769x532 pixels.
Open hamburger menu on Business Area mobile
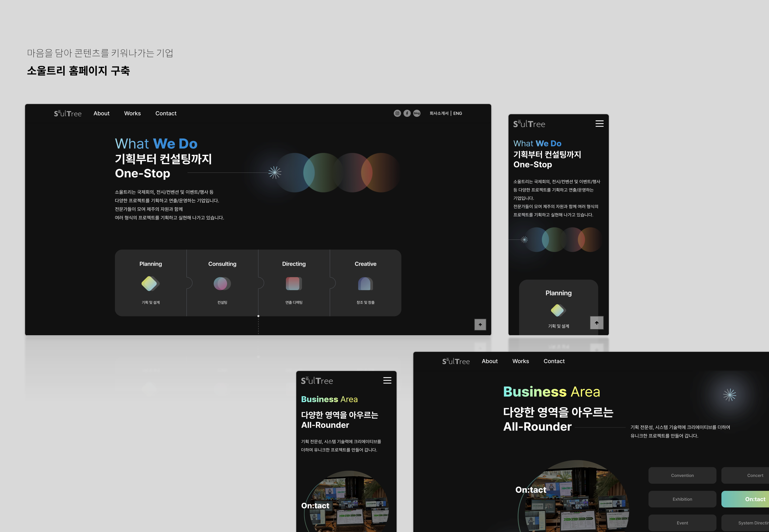(x=387, y=380)
